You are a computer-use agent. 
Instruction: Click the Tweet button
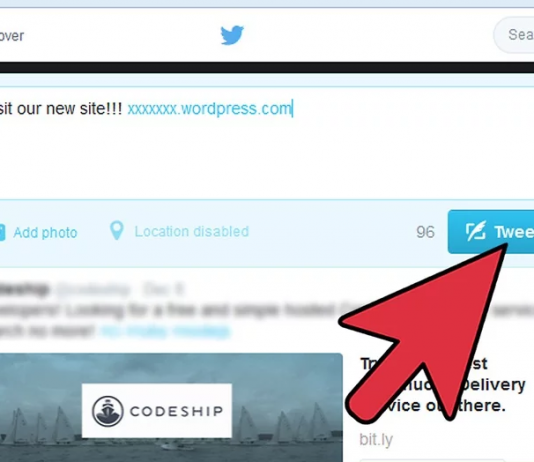tap(491, 232)
